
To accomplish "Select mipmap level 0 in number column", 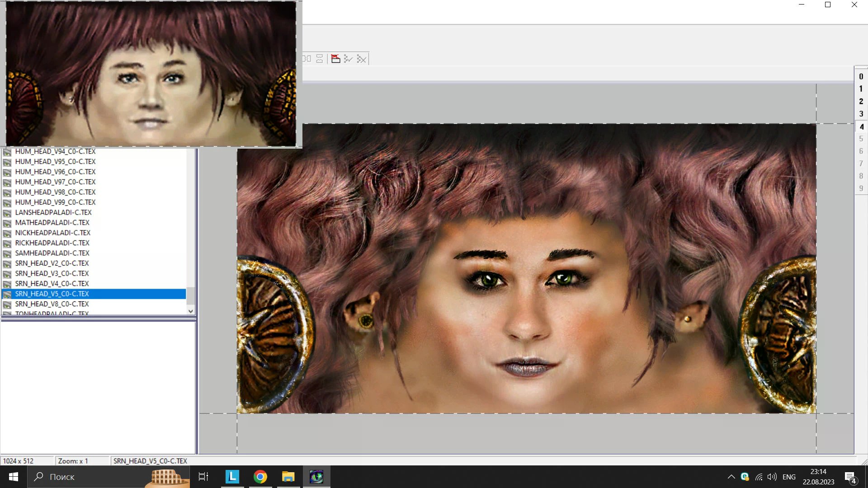I will click(x=861, y=76).
